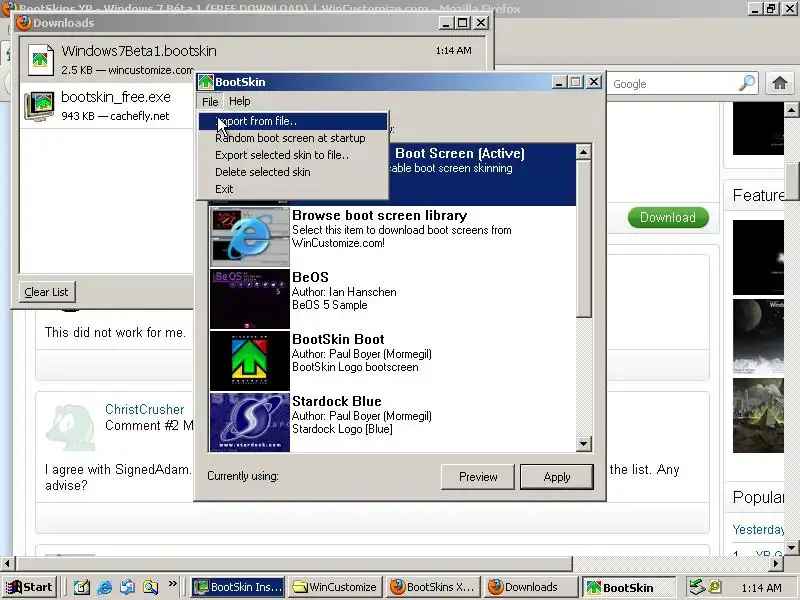Click the BootSkin taskbar button
Viewport: 800px width, 600px height.
click(628, 587)
